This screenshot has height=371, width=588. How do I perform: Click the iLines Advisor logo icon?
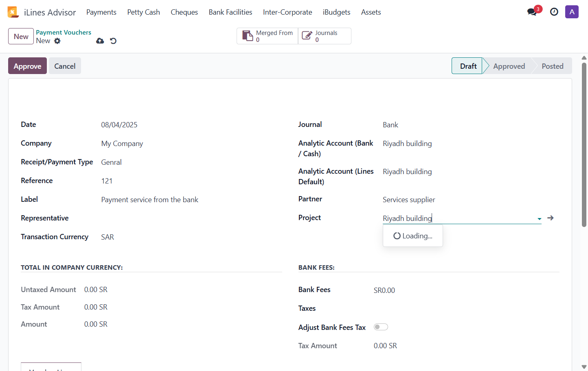point(13,12)
